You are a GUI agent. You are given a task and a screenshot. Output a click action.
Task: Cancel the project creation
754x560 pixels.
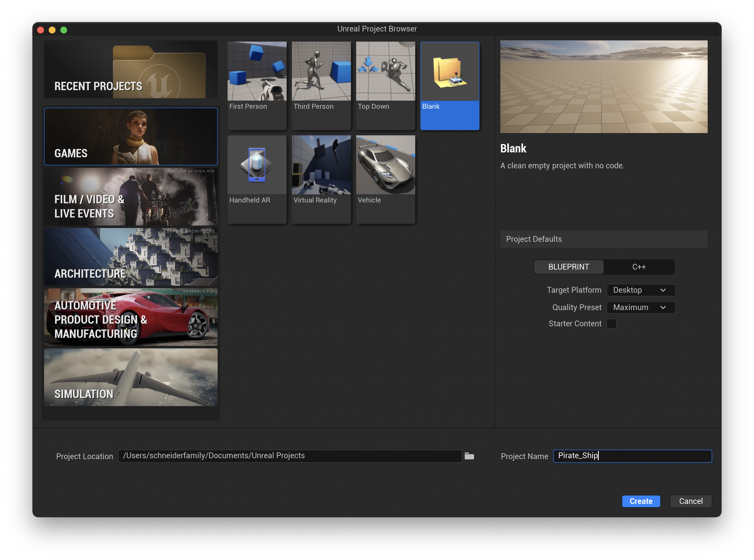coord(691,501)
